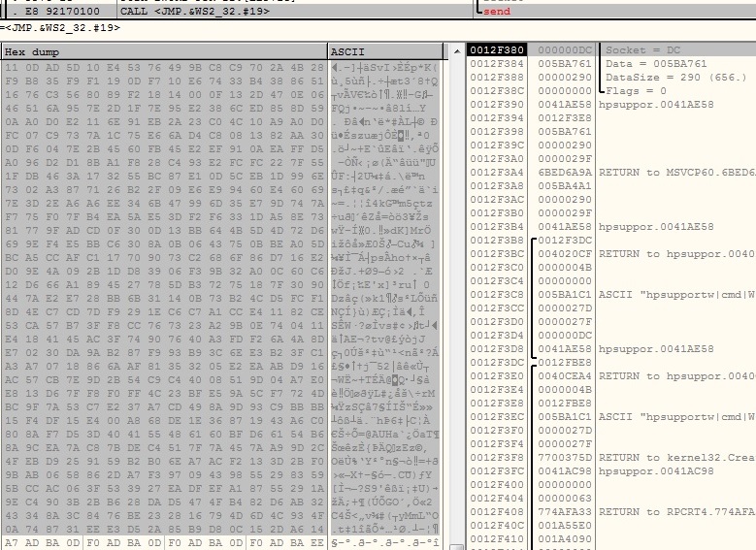
Task: Select stack value 6BED6A9A
Action: 565,172
